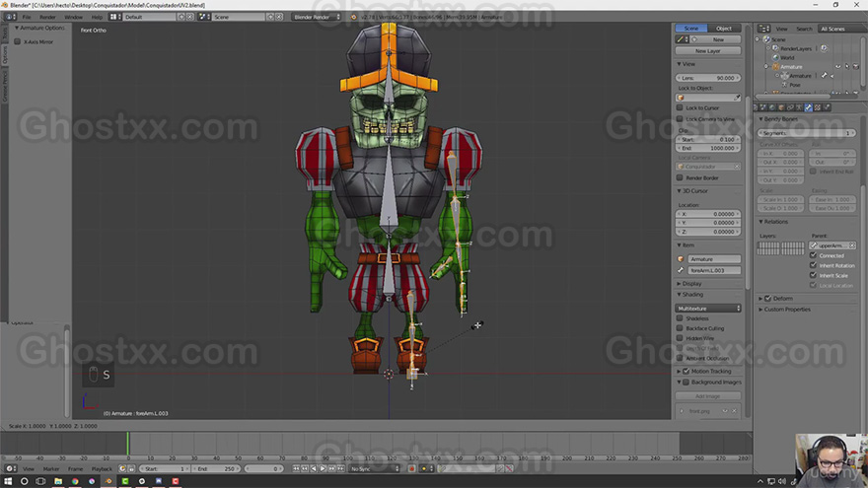This screenshot has width=868, height=488.
Task: Open File Explorer from the taskbar
Action: click(x=57, y=481)
